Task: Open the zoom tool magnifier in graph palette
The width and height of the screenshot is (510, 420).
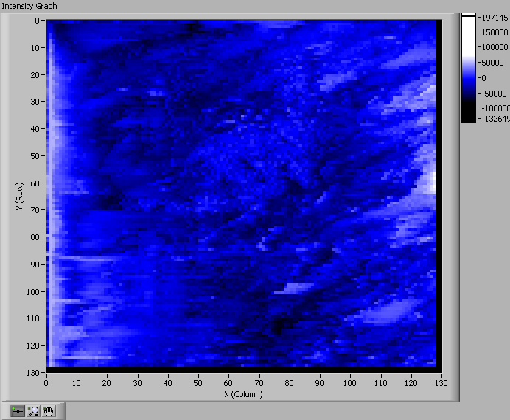Action: [x=33, y=411]
